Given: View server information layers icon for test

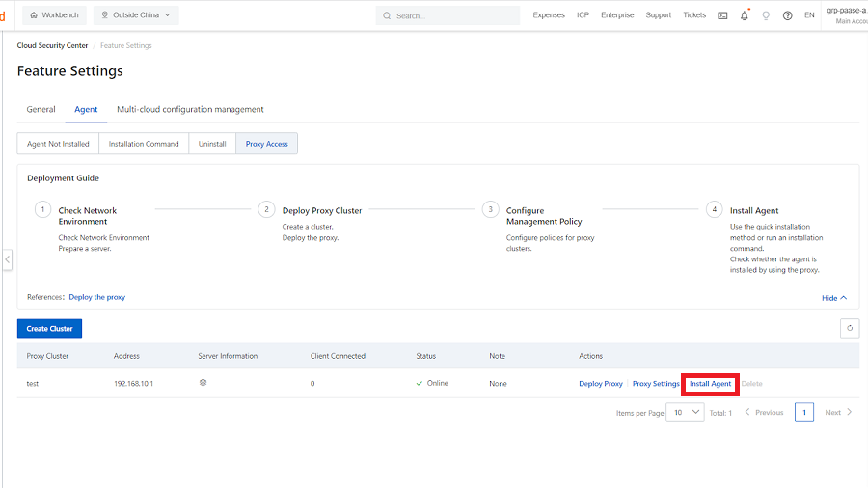Looking at the screenshot, I should 203,383.
